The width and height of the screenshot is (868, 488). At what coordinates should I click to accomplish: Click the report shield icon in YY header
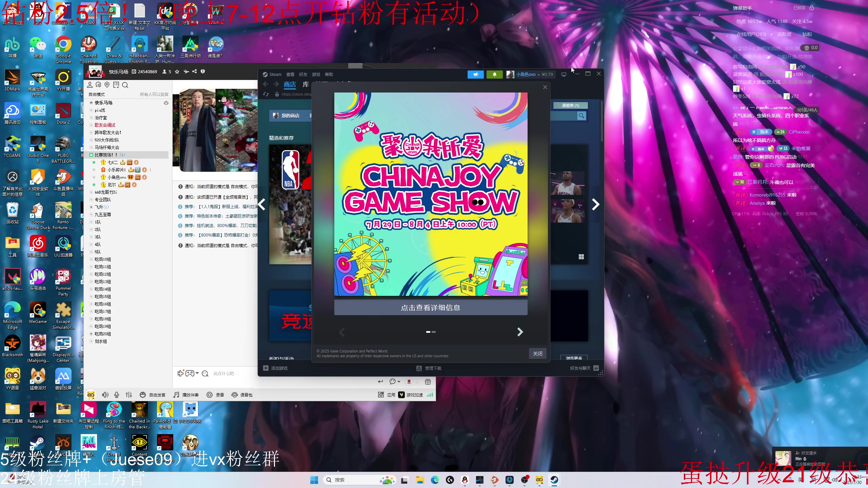[x=203, y=72]
